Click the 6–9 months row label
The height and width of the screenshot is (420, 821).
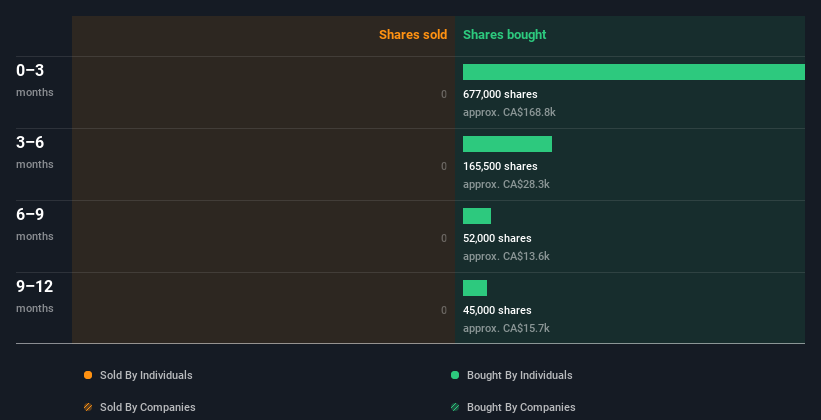[x=35, y=224]
